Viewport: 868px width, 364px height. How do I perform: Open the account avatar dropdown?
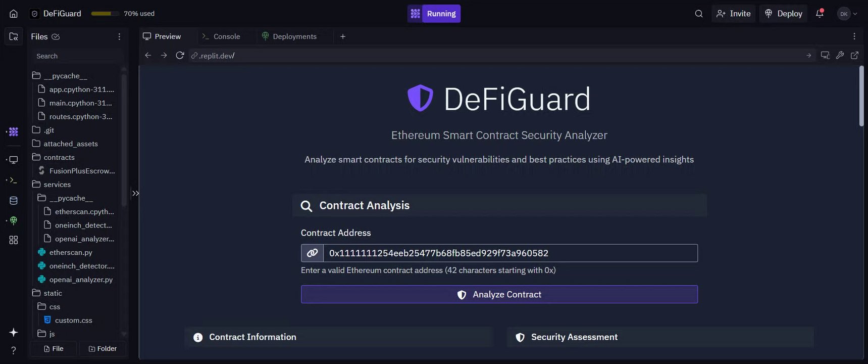pyautogui.click(x=847, y=14)
